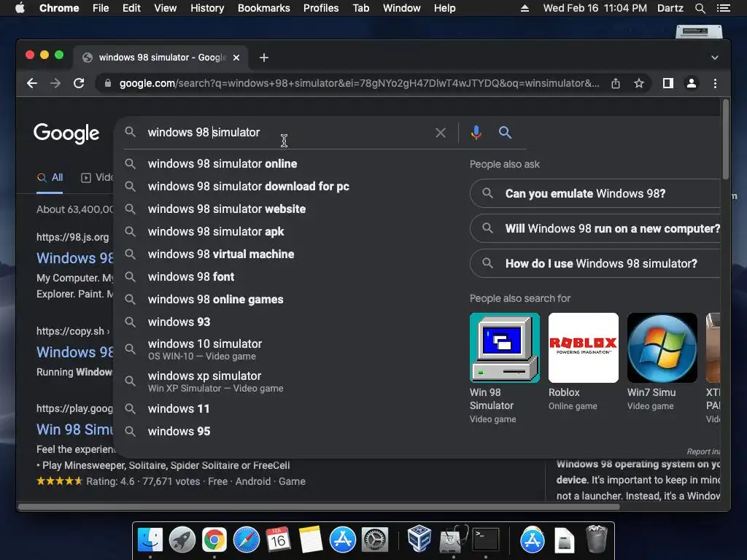Open Notes from the dock
Screen dimensions: 747x560
point(311,540)
